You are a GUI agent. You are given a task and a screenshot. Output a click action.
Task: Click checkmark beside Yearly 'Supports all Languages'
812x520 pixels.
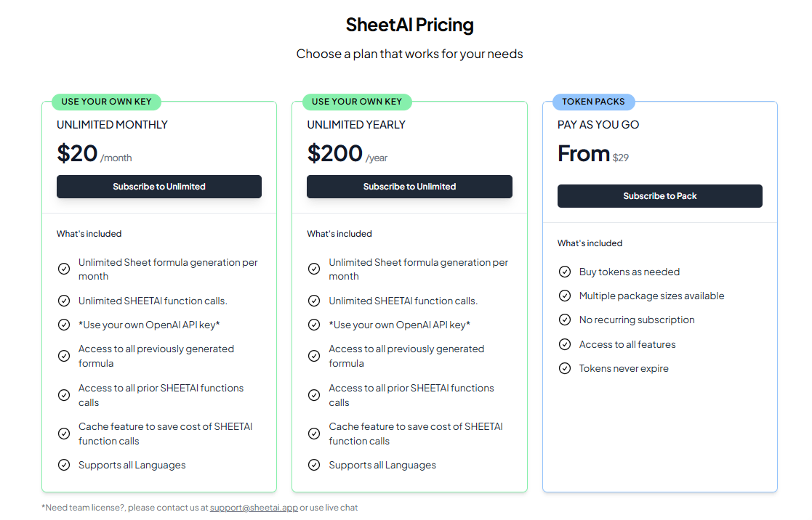[314, 466]
